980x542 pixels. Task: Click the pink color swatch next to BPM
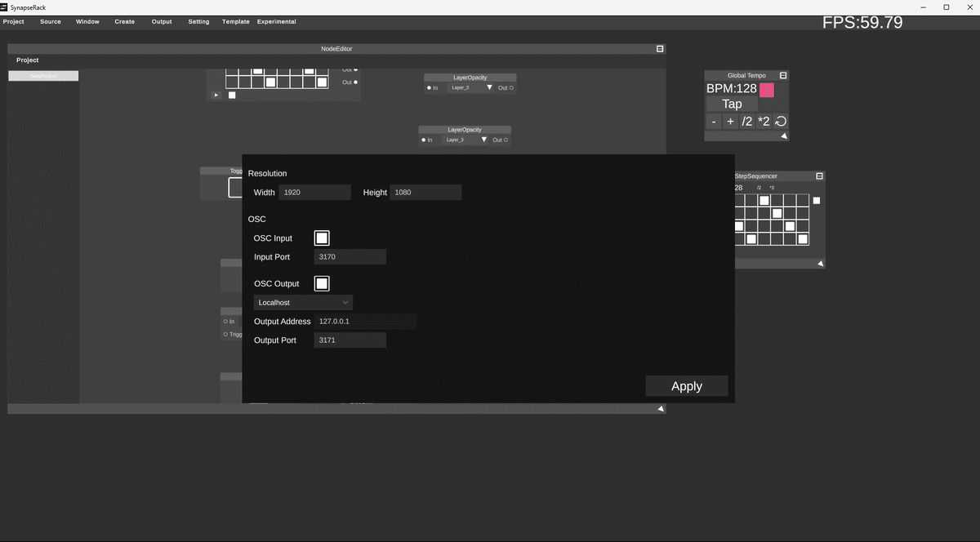(x=765, y=88)
